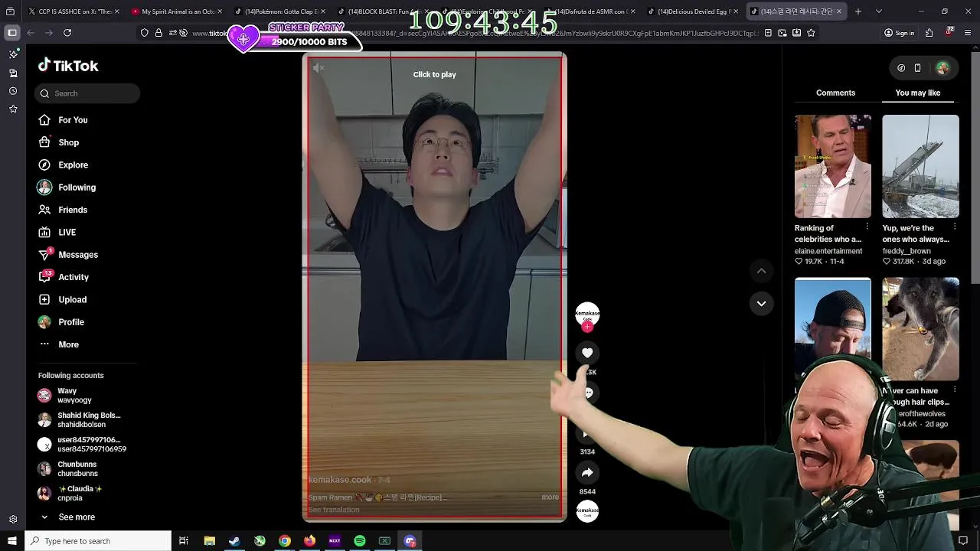Screen dimensions: 980x551
Task: Go to the Explore page
Action: (63, 165)
